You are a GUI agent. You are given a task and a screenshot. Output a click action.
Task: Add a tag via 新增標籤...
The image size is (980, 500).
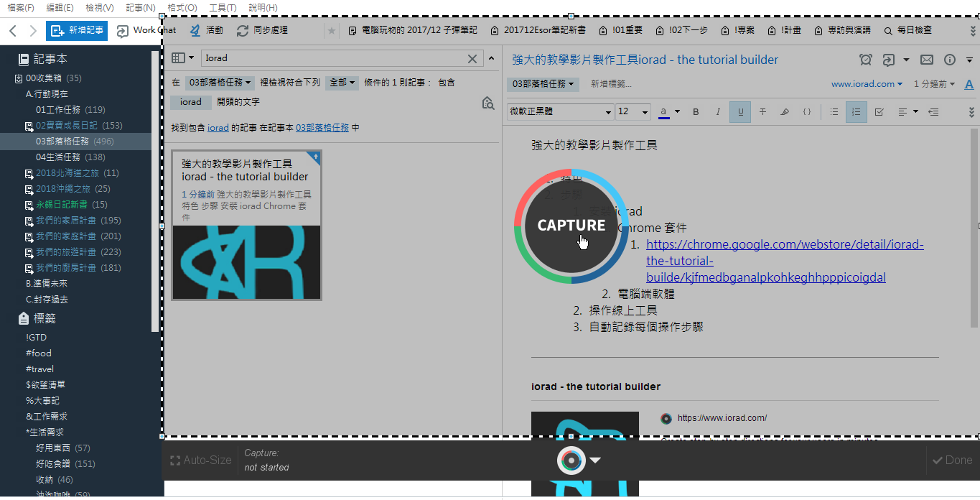click(x=611, y=84)
